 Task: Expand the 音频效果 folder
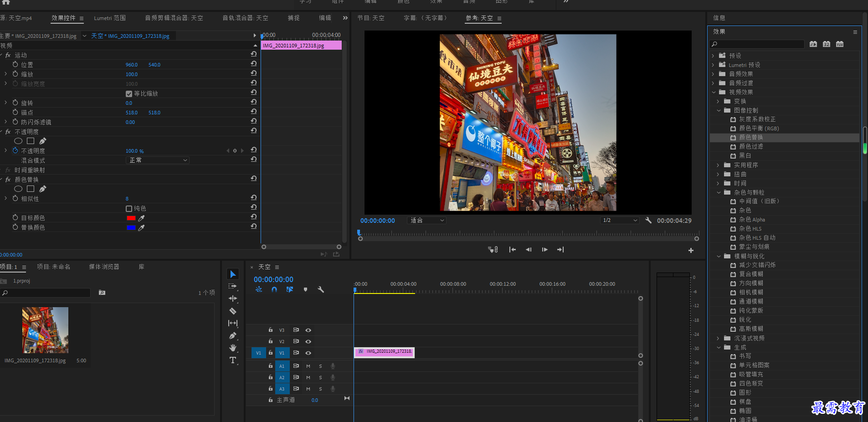[x=714, y=74]
